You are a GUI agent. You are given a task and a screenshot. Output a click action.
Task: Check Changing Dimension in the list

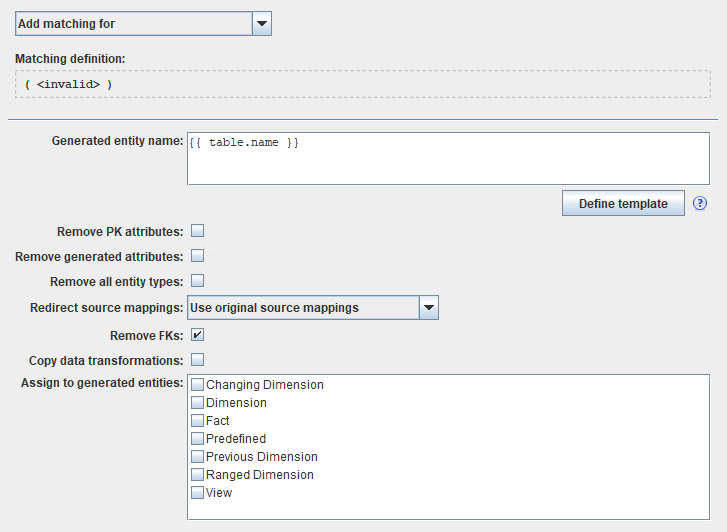198,385
